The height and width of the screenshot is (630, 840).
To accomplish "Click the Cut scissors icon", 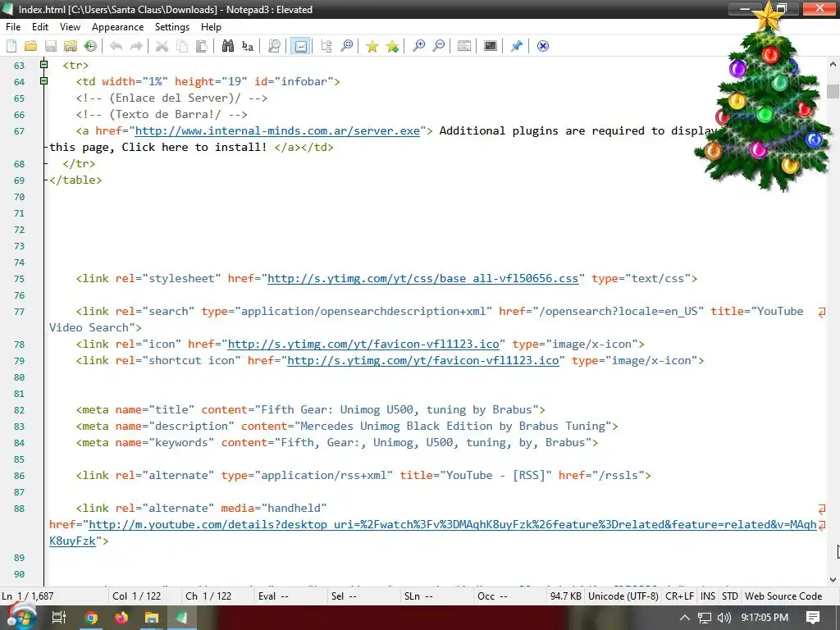I will 162,46.
